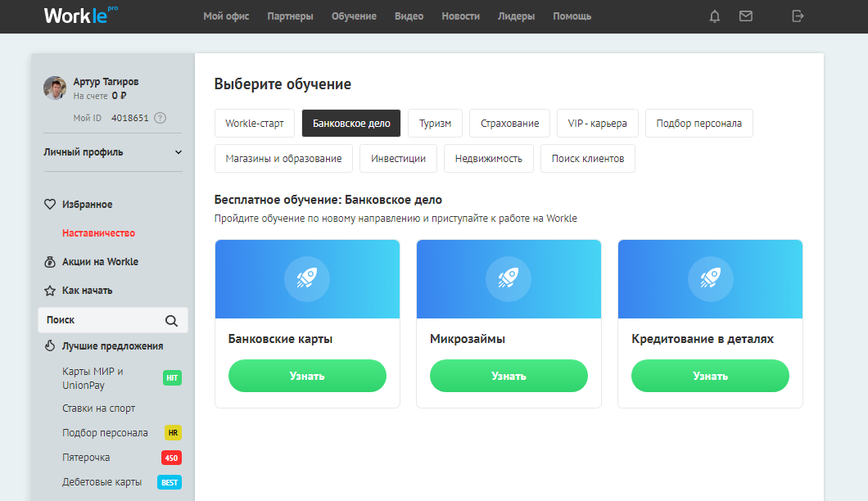Viewport: 868px width, 501px height.
Task: Open the Мой офис menu
Action: pyautogui.click(x=226, y=16)
